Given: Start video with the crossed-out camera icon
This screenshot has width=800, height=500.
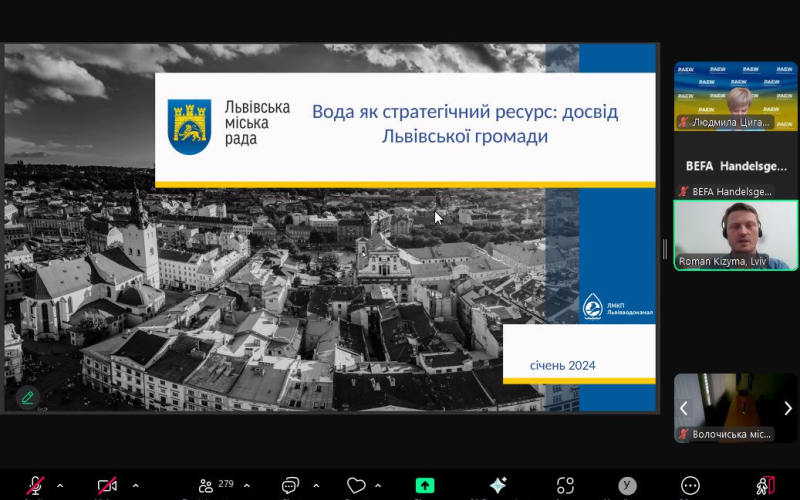Looking at the screenshot, I should click(x=107, y=485).
